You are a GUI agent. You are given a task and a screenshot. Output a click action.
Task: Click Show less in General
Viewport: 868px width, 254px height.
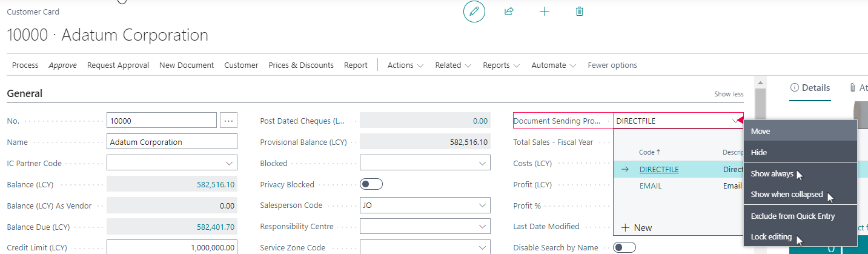(x=729, y=94)
